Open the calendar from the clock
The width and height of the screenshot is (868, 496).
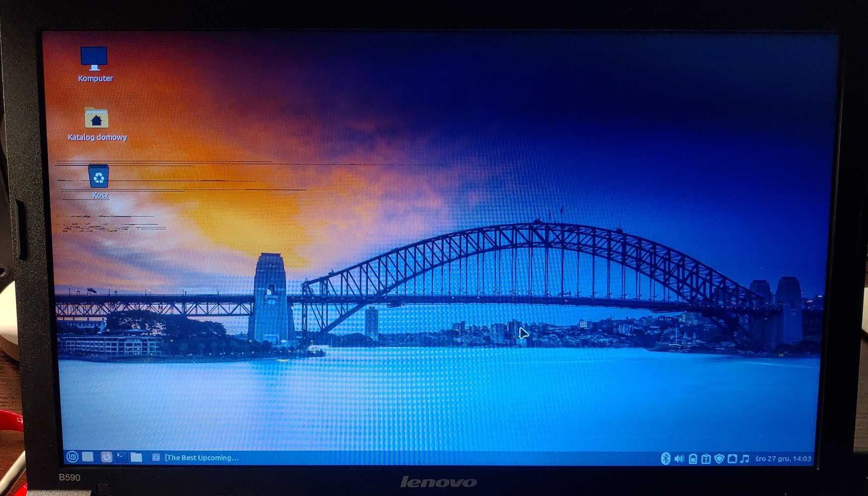point(783,459)
